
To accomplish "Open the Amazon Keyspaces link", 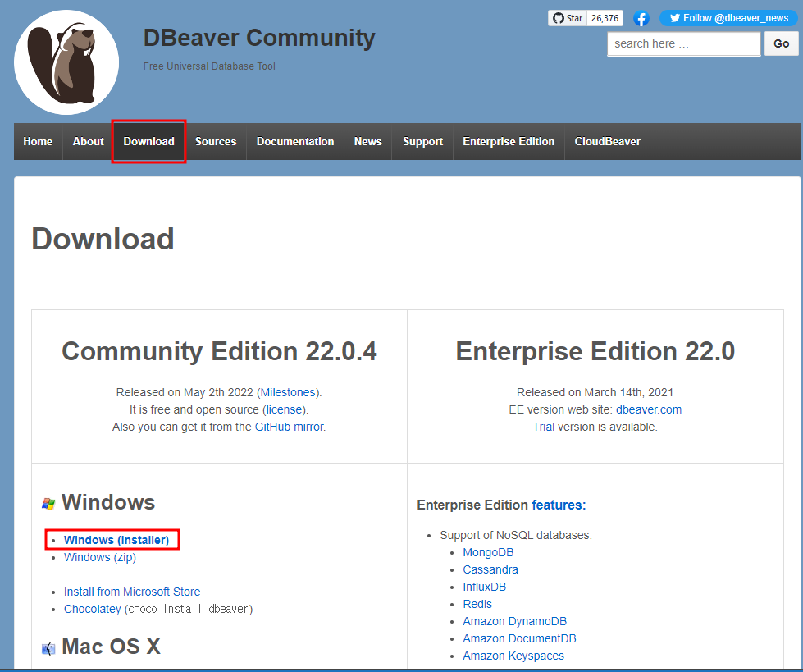I will click(x=513, y=656).
